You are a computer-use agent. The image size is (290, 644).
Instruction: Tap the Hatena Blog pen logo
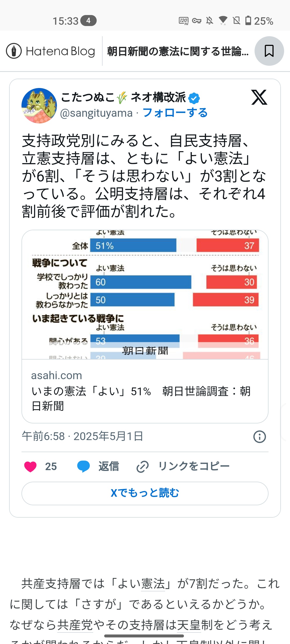coord(14,51)
